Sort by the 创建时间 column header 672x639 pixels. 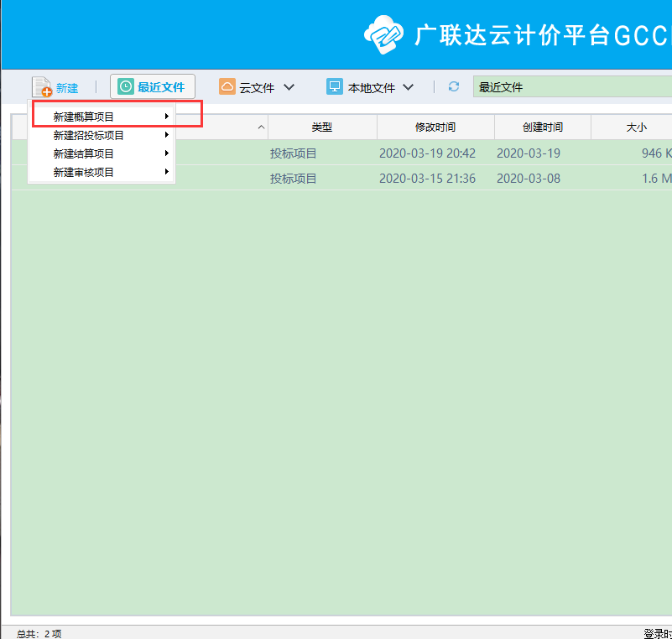(x=543, y=127)
